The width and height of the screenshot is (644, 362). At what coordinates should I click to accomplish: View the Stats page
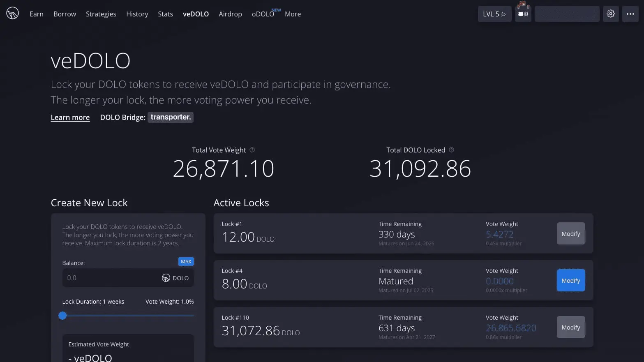click(x=166, y=14)
